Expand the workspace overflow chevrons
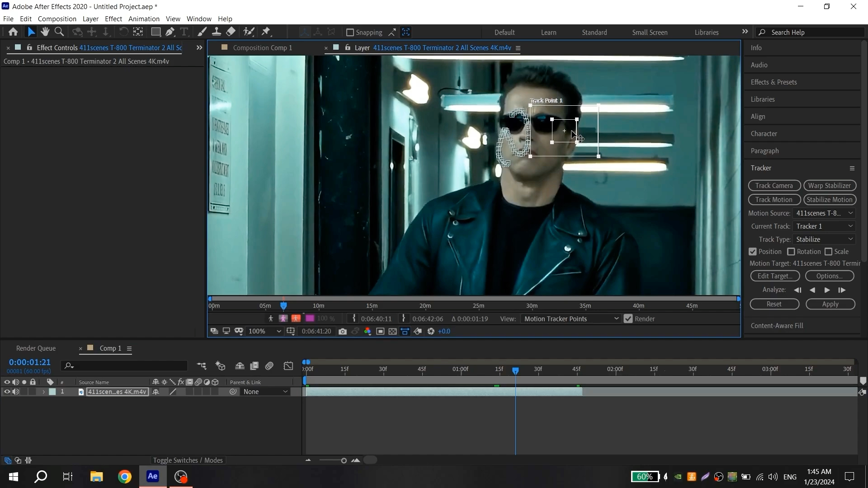868x488 pixels. pos(745,32)
